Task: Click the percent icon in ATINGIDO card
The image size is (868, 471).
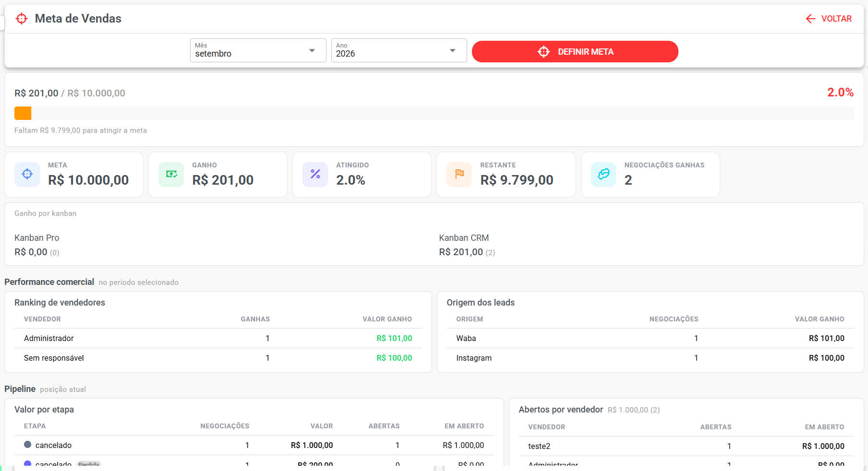Action: point(315,174)
